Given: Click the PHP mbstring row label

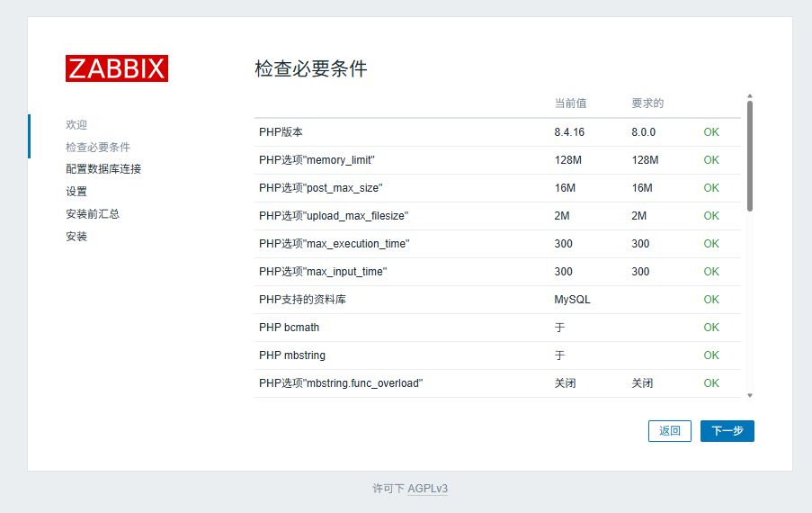Looking at the screenshot, I should coord(292,355).
